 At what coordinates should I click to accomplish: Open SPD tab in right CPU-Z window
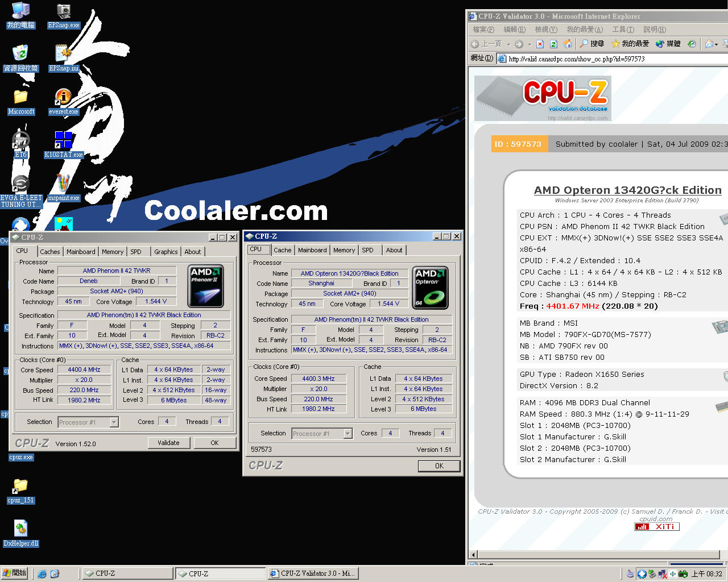[x=368, y=250]
